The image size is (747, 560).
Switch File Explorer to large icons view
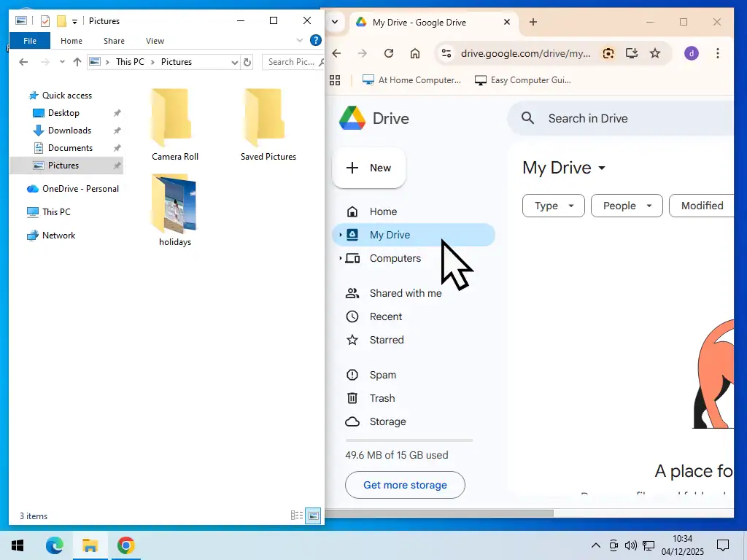312,516
